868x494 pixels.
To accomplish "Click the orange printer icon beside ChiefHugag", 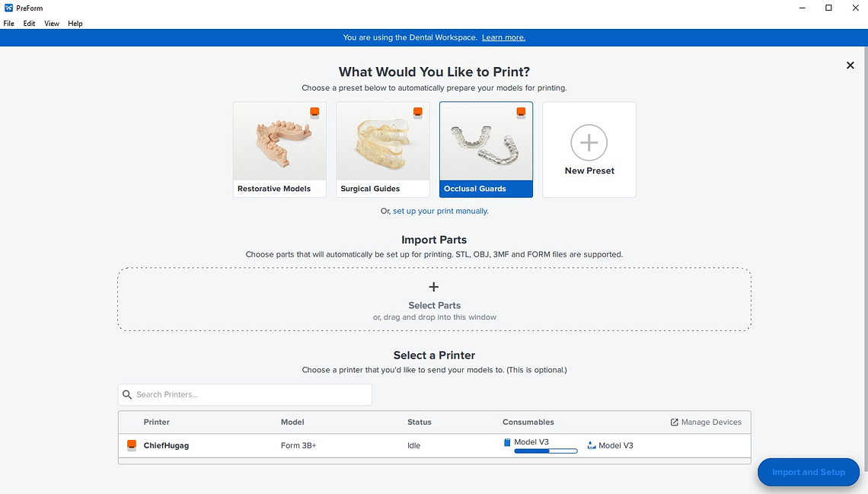I will (x=131, y=445).
